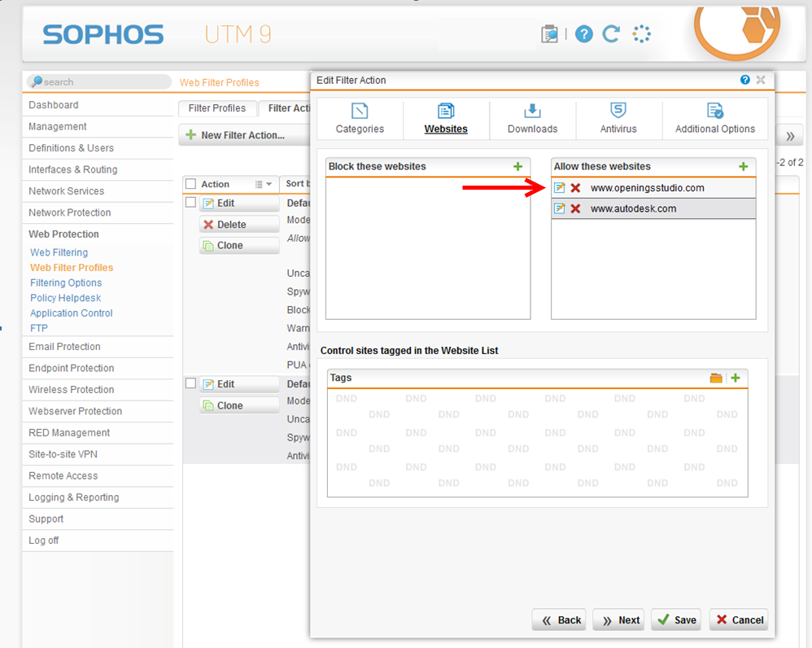Open Filtering Options submenu link
Viewport: 812px width, 648px height.
pyautogui.click(x=66, y=282)
